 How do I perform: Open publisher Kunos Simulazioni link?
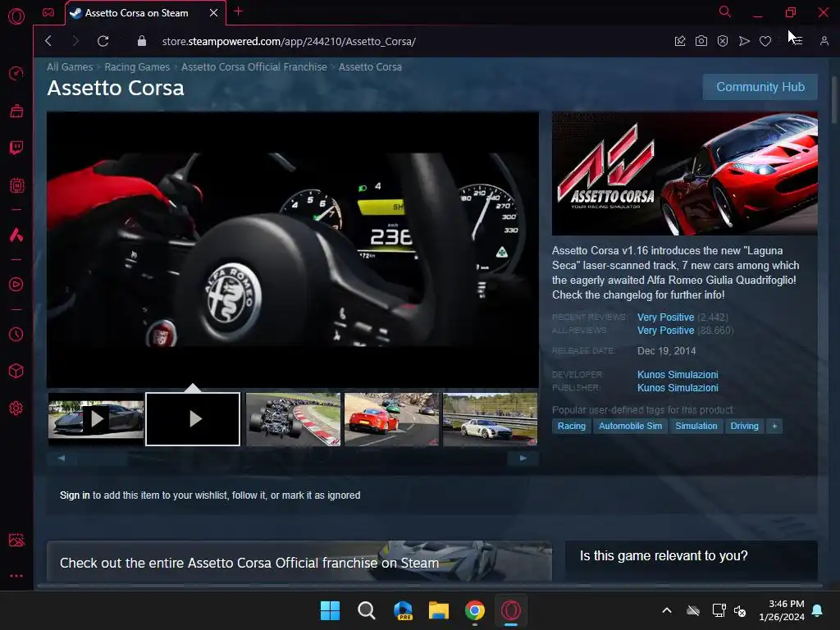678,388
